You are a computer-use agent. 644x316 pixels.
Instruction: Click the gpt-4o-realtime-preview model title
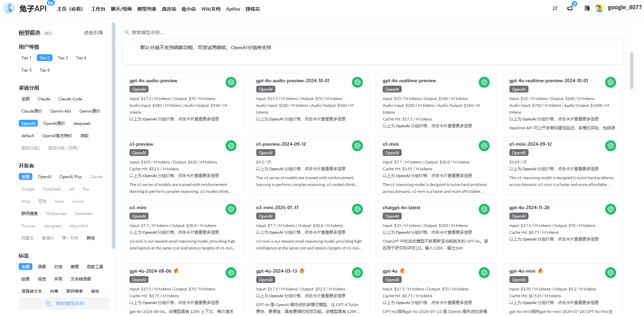pos(409,81)
